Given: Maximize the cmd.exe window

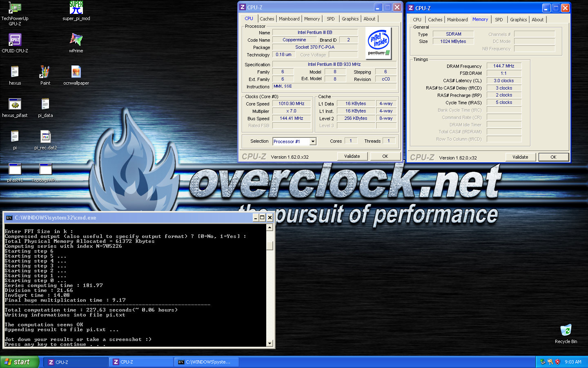Looking at the screenshot, I should coord(262,218).
